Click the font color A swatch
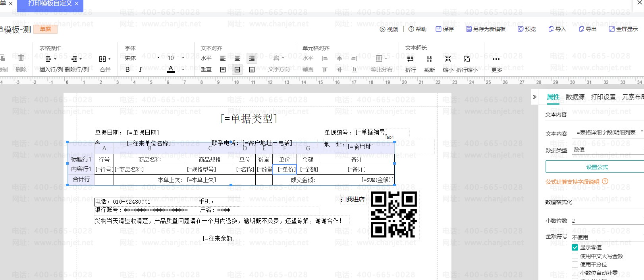 pos(171,69)
